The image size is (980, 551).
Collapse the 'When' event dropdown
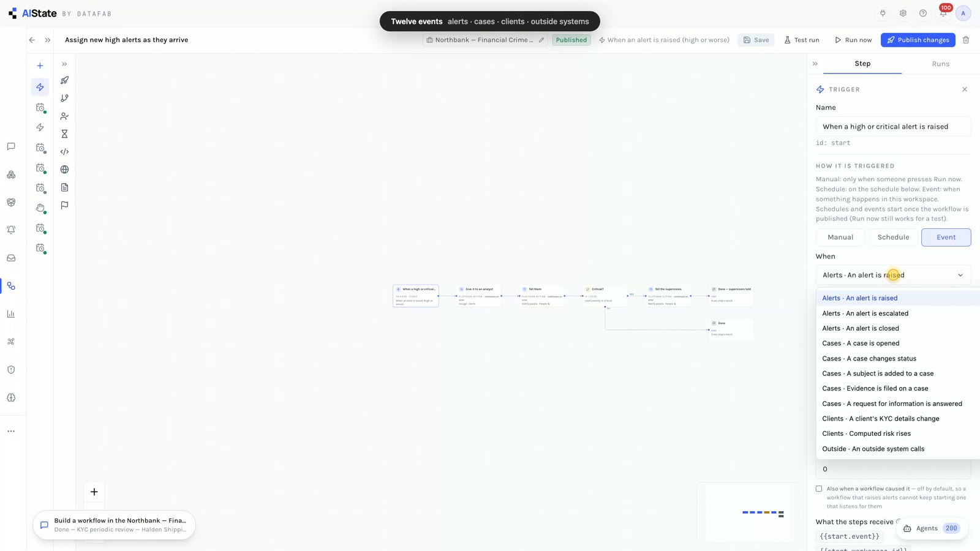tap(893, 275)
